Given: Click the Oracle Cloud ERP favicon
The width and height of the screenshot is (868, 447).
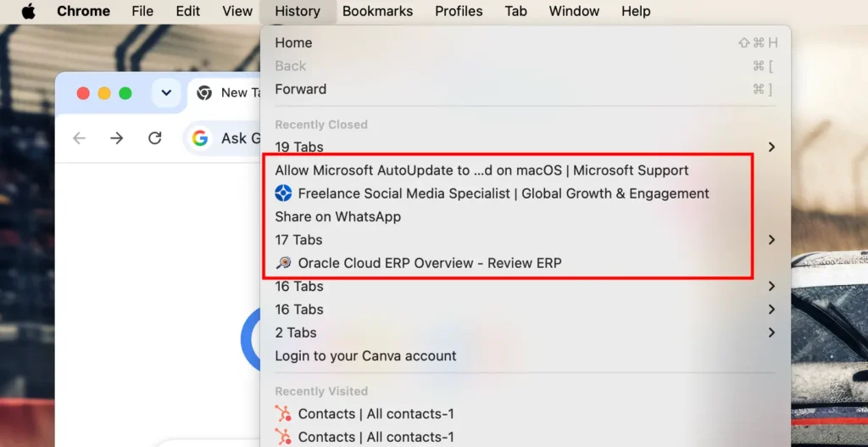Looking at the screenshot, I should (x=283, y=263).
